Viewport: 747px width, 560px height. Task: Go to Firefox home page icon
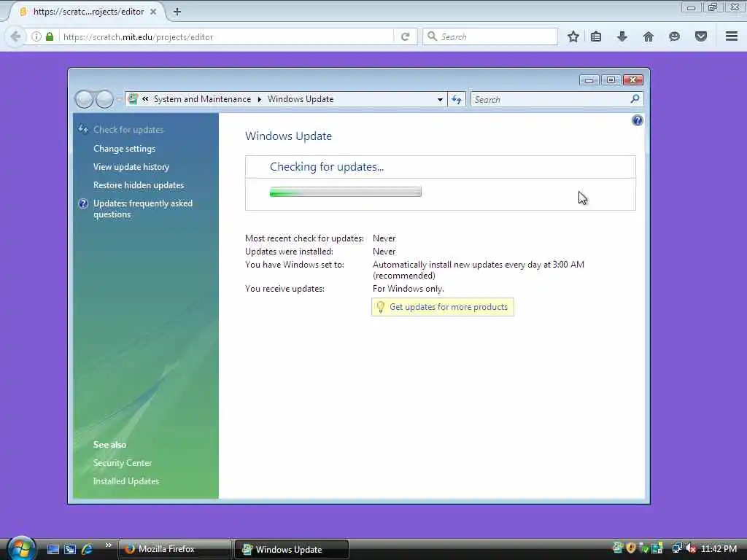click(648, 36)
